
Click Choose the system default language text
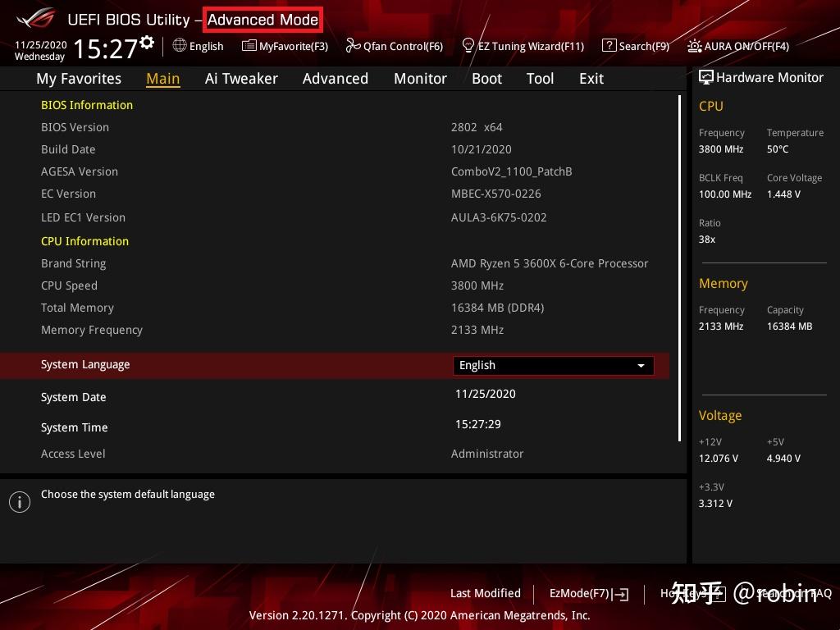point(127,495)
